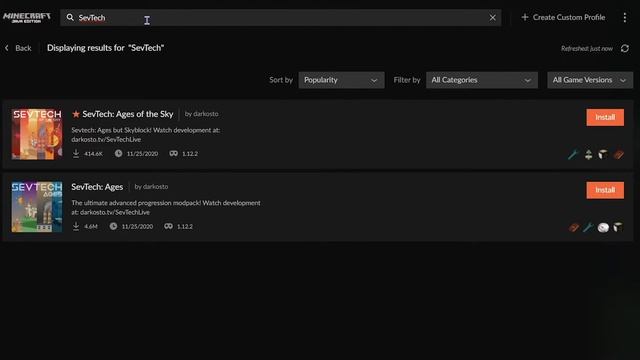
Task: Click the tree category icon on Ages of the Sky
Action: (x=588, y=154)
